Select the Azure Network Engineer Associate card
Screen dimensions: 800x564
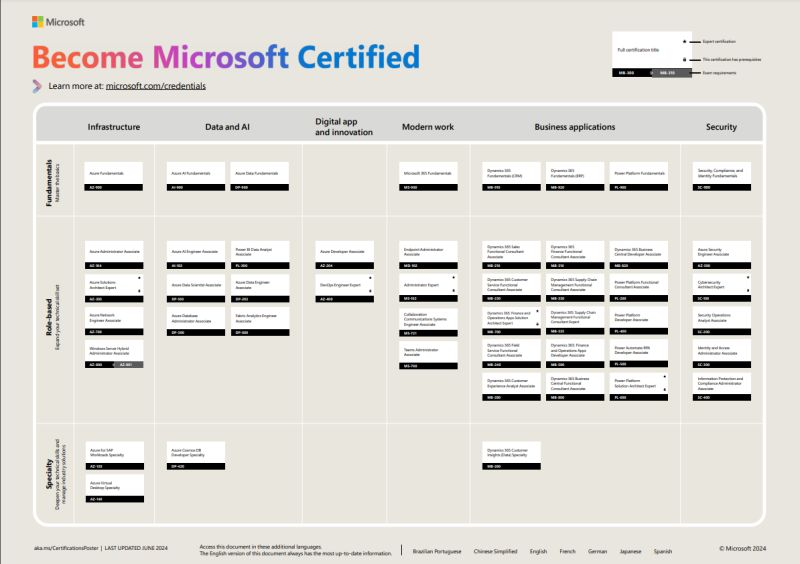114,321
